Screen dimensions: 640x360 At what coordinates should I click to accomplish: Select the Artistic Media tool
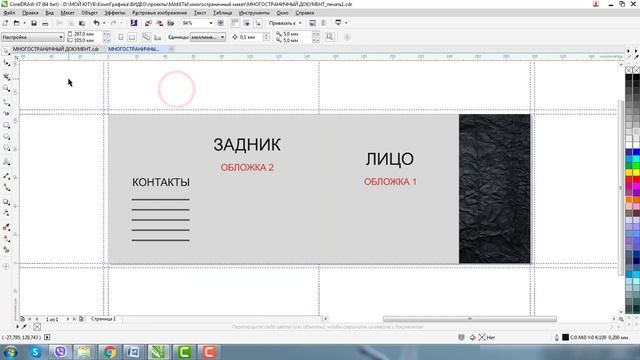tap(6, 113)
